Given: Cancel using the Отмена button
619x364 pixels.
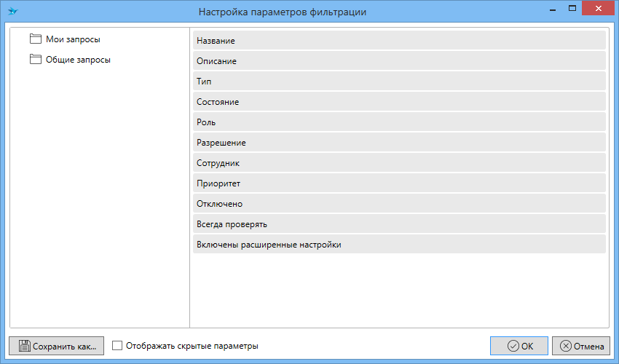Looking at the screenshot, I should pyautogui.click(x=581, y=346).
